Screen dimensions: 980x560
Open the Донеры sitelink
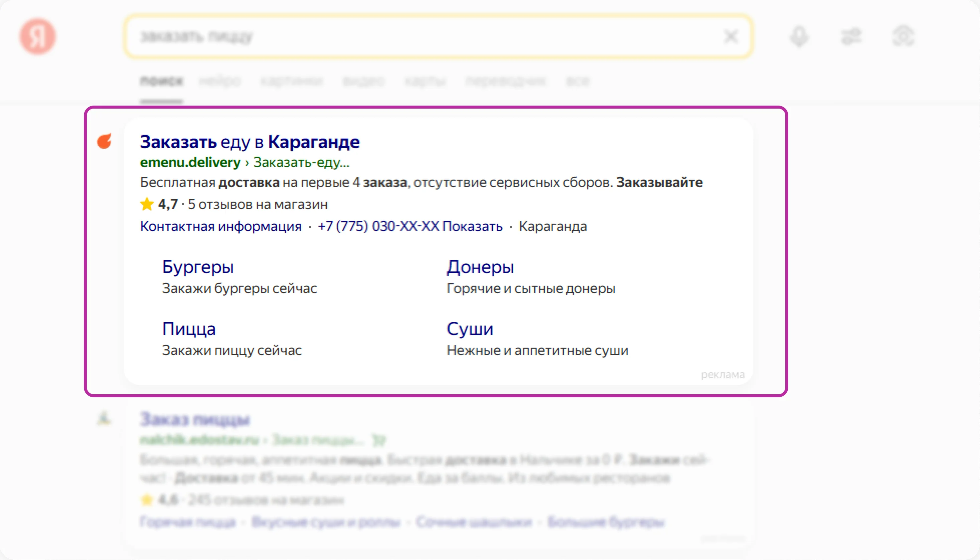click(x=480, y=267)
